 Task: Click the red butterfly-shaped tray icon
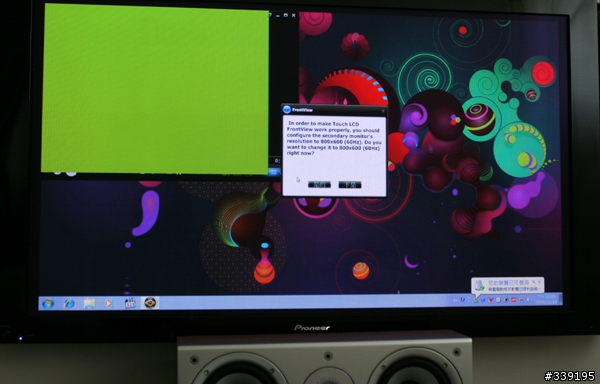(x=491, y=300)
